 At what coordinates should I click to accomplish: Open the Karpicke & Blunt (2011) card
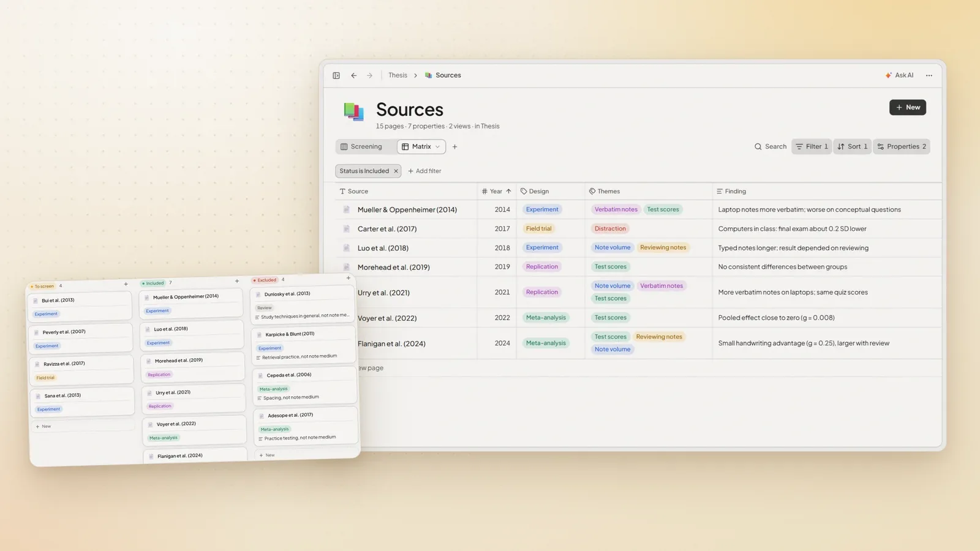click(304, 345)
